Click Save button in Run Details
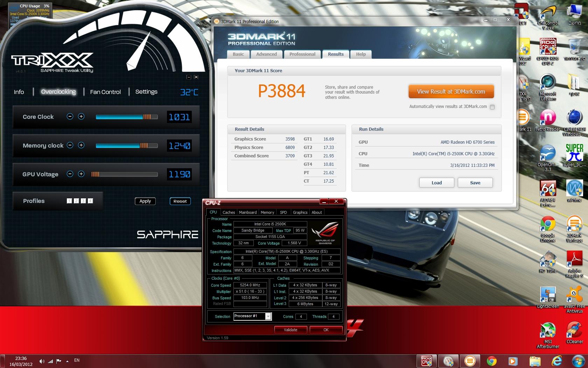The height and width of the screenshot is (368, 588). [x=475, y=183]
